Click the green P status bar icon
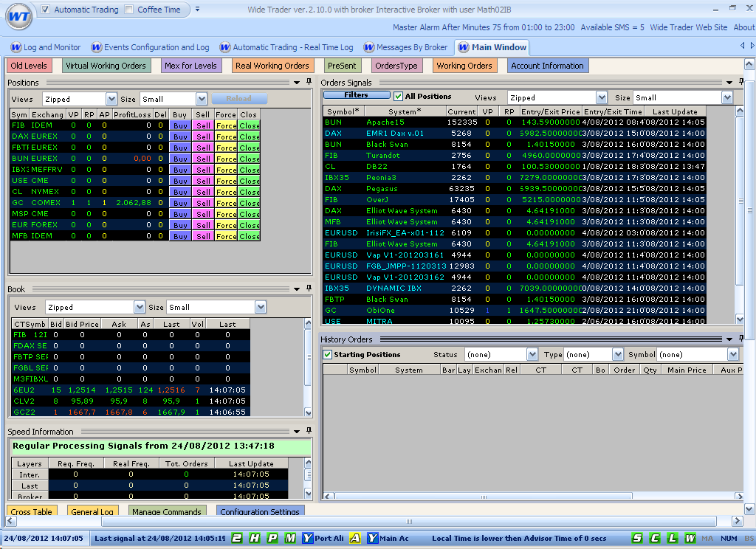The width and height of the screenshot is (756, 549). pyautogui.click(x=273, y=538)
